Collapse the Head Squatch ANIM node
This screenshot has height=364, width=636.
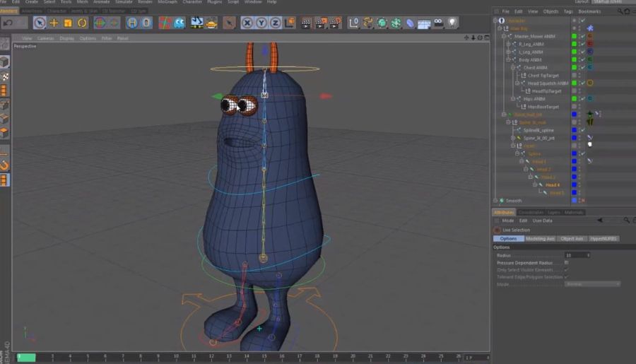tap(517, 83)
